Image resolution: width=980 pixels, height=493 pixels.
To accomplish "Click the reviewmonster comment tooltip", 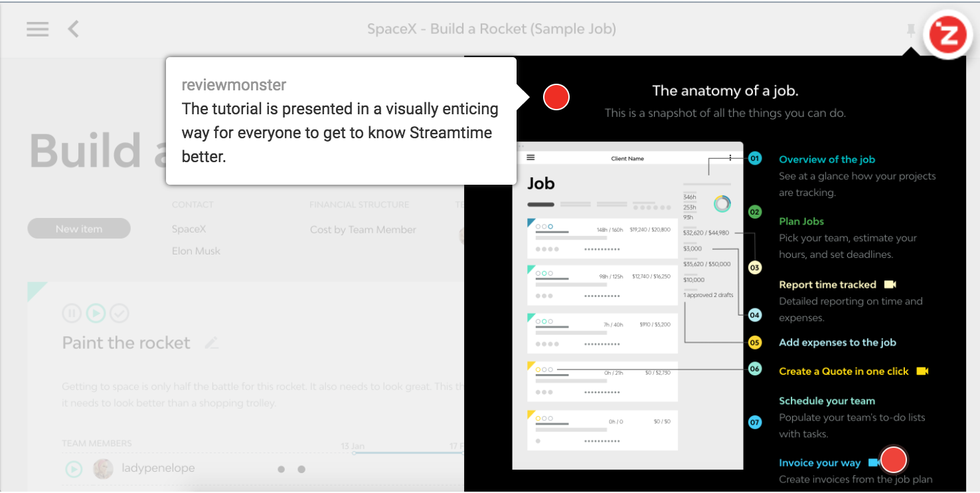I will (341, 121).
